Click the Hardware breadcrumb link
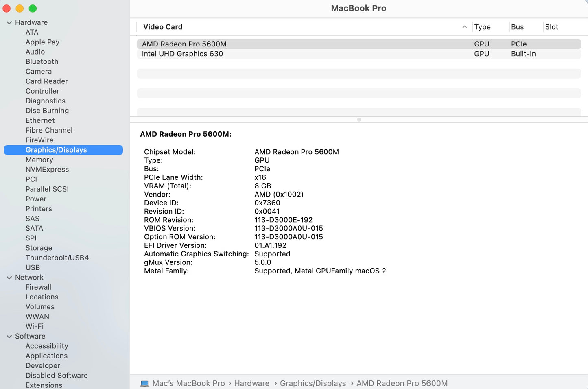Viewport: 588px width, 389px height. click(x=251, y=383)
